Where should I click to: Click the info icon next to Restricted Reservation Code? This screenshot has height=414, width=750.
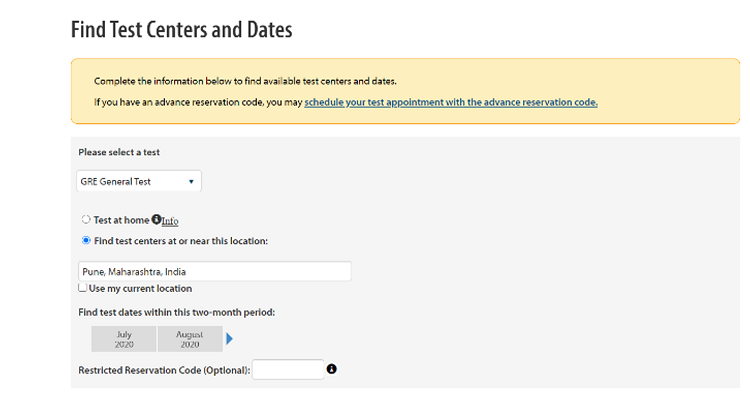[x=332, y=369]
